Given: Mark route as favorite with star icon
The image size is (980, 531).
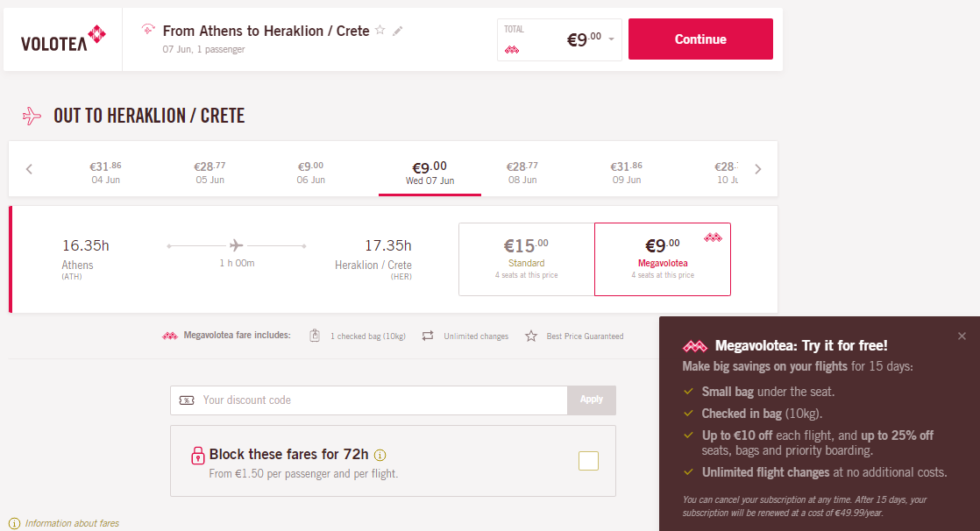Looking at the screenshot, I should coord(380,30).
